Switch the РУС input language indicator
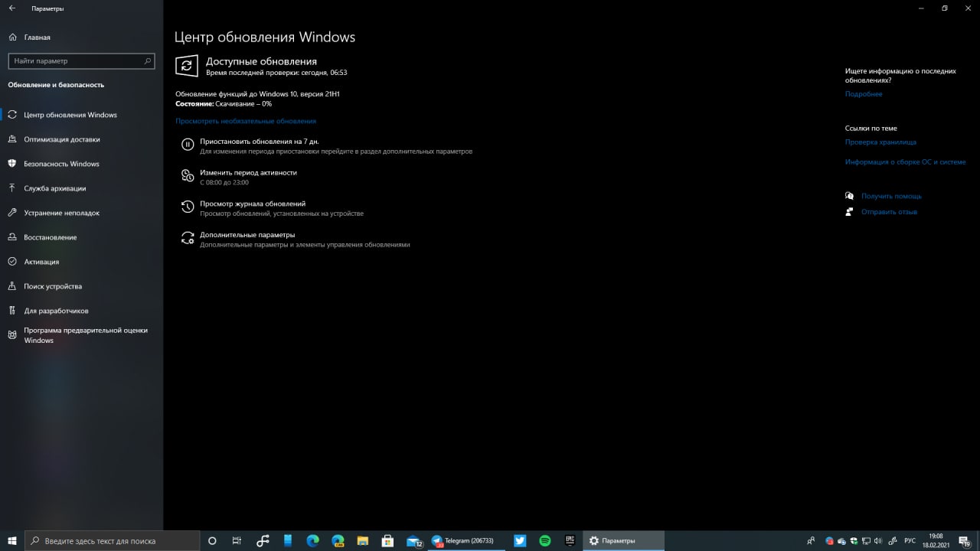The image size is (980, 551). coord(910,541)
